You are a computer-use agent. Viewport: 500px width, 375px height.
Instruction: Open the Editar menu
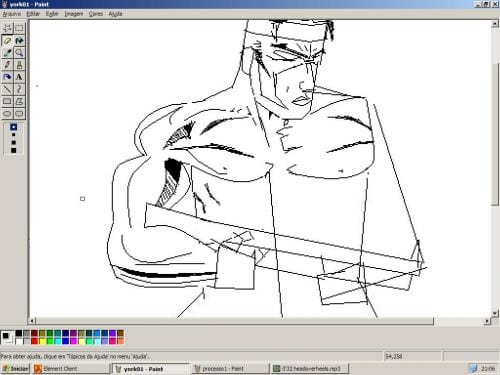tap(33, 14)
